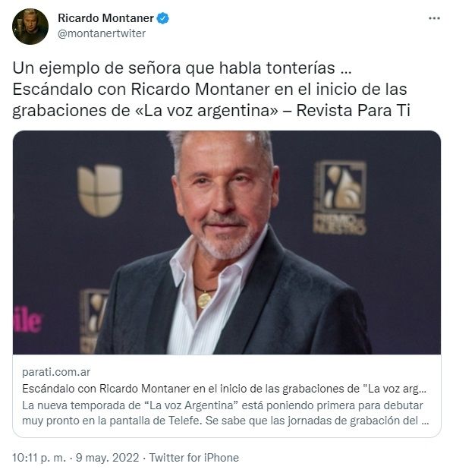Open the @montanertwiter handle link
453x476 pixels.
[102, 33]
